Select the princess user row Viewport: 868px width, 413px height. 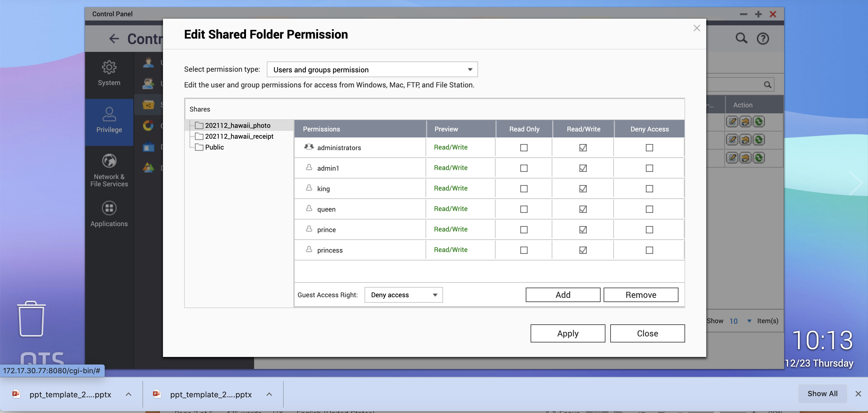pos(489,250)
